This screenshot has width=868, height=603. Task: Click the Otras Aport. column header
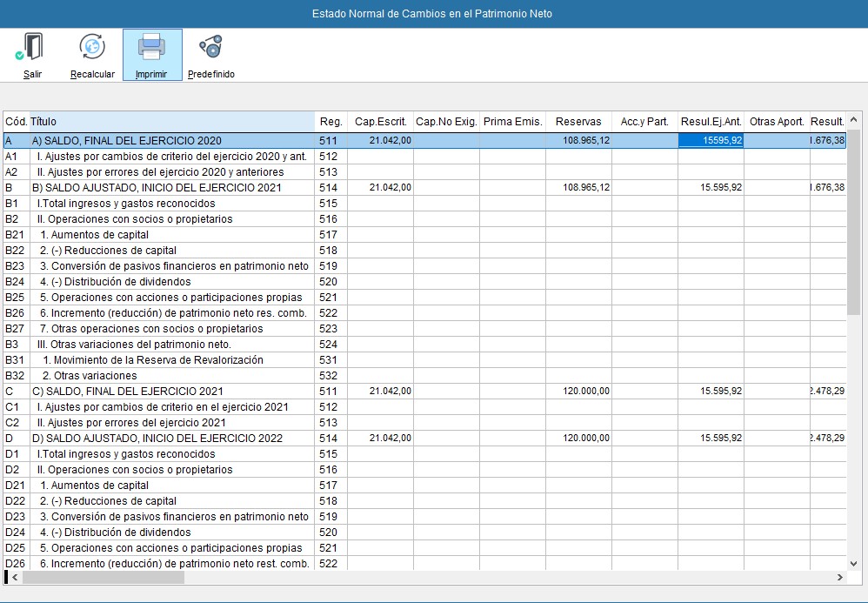(x=776, y=122)
